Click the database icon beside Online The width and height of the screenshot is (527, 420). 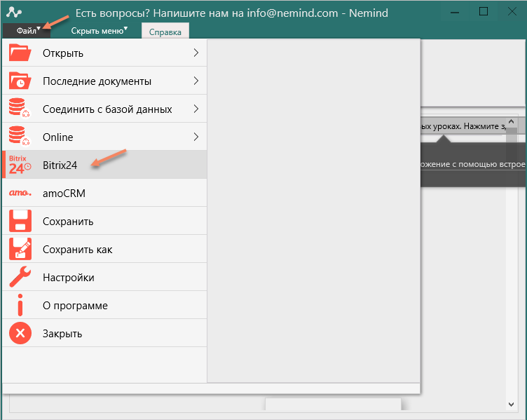point(20,136)
